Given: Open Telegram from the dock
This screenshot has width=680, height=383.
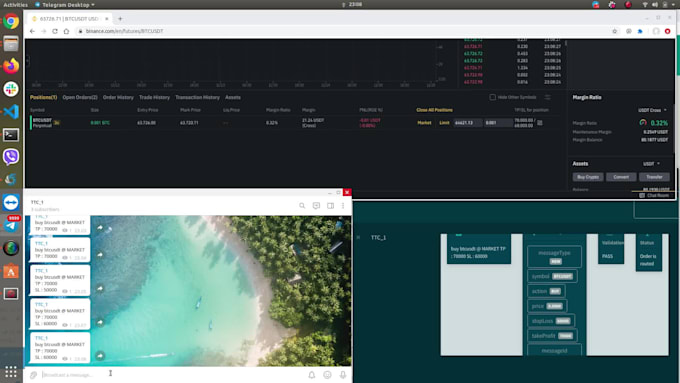Looking at the screenshot, I should (11, 225).
